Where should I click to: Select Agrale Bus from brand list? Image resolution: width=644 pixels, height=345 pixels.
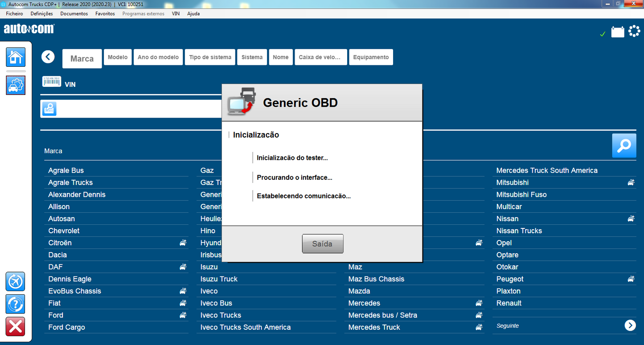(66, 170)
